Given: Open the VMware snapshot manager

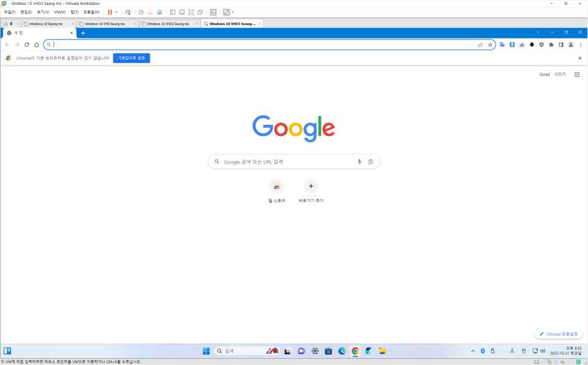Looking at the screenshot, I should pyautogui.click(x=159, y=12).
